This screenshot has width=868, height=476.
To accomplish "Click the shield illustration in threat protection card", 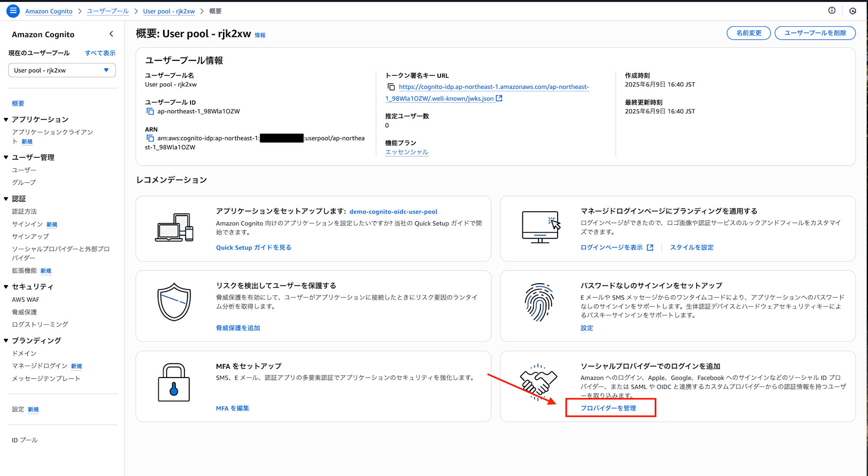I will coord(174,302).
